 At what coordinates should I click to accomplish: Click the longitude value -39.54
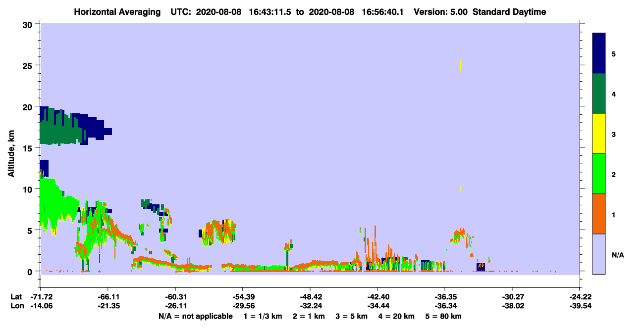coord(580,306)
